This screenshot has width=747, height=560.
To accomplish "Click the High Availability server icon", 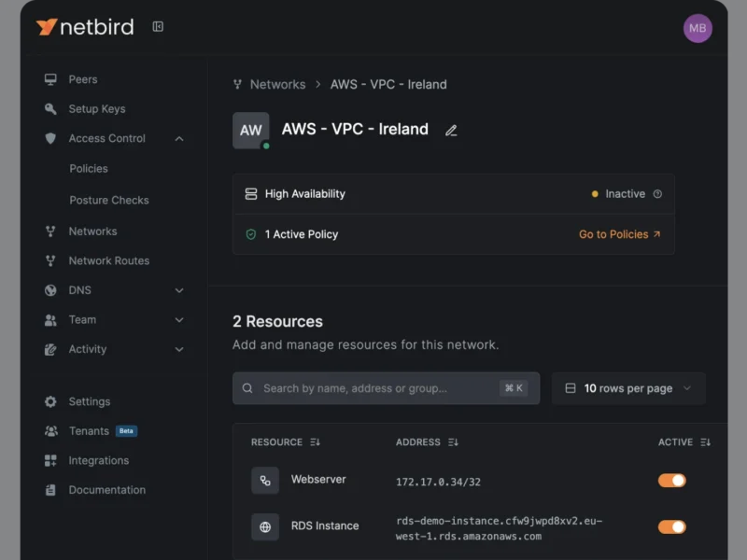I will [251, 194].
